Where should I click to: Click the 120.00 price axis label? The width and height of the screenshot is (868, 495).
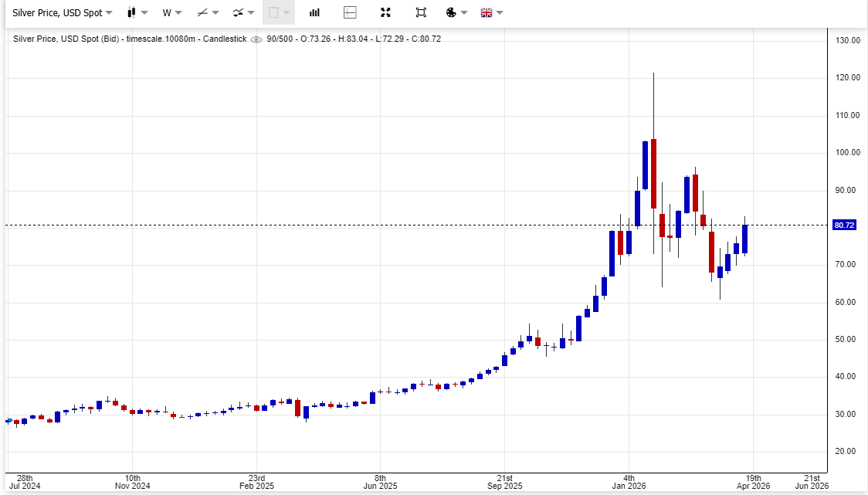point(848,77)
